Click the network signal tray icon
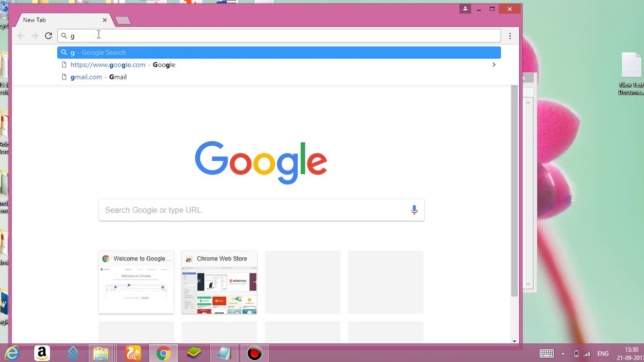Screen dimensions: 644x362 [x=587, y=353]
